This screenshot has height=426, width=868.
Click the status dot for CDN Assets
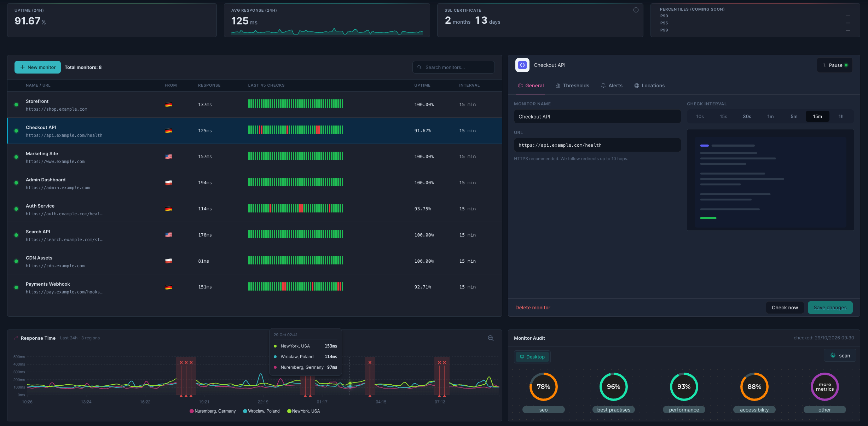(x=16, y=261)
